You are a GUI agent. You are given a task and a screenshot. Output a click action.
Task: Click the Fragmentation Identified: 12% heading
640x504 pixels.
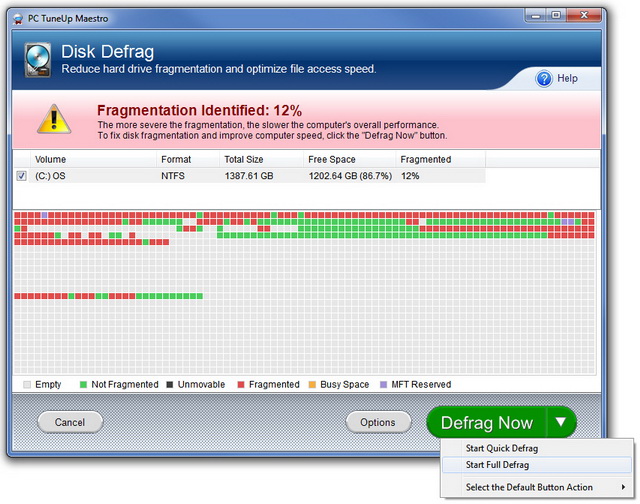(x=199, y=110)
